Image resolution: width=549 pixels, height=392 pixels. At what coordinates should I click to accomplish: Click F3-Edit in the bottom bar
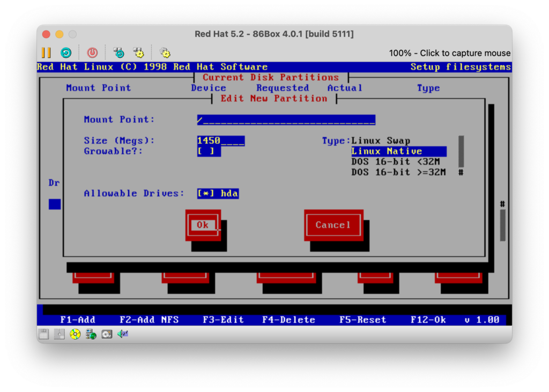tap(224, 320)
